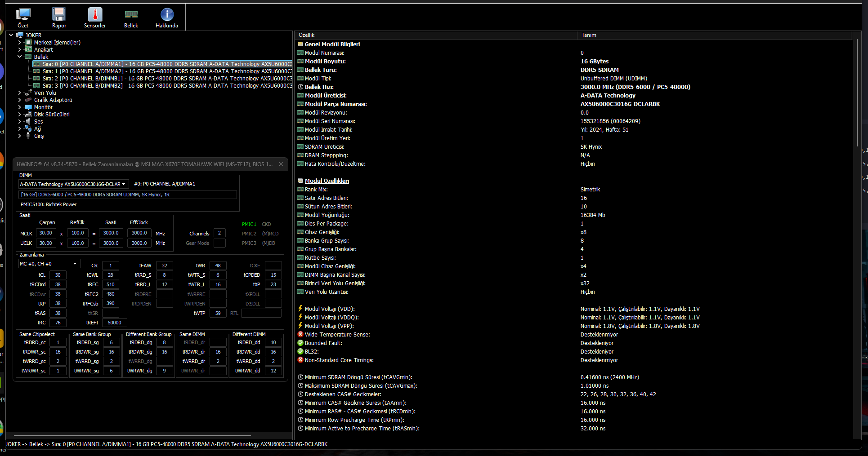
Task: Open the DIMM selector dropdown A-DATA Technology AX5U6000C3016G-DCLAR
Action: click(73, 184)
